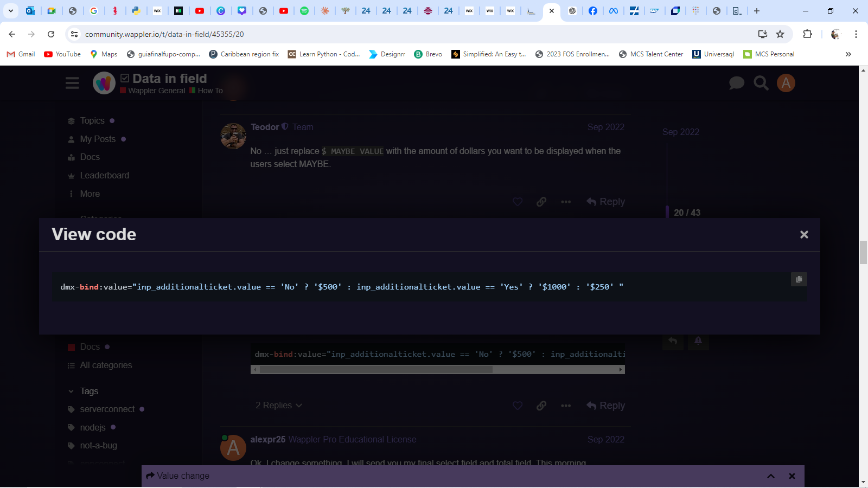Click the How To category link
Screen dimensions: 868x488
tap(210, 91)
